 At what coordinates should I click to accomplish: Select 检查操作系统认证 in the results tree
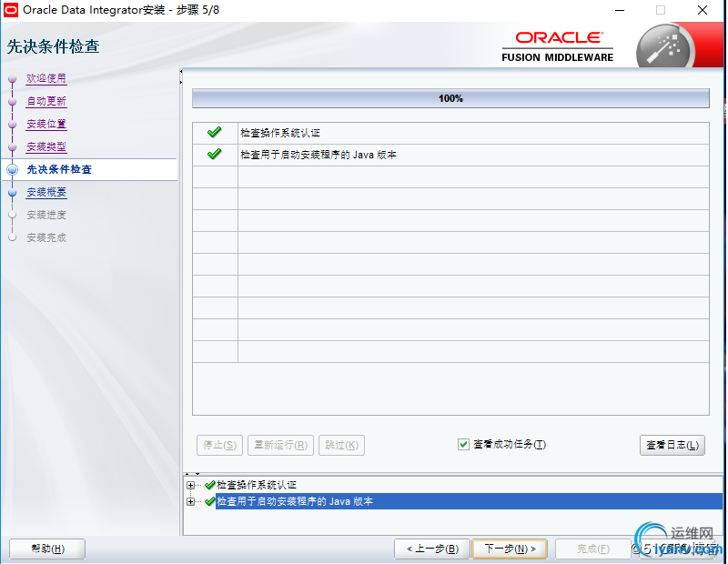(x=257, y=485)
